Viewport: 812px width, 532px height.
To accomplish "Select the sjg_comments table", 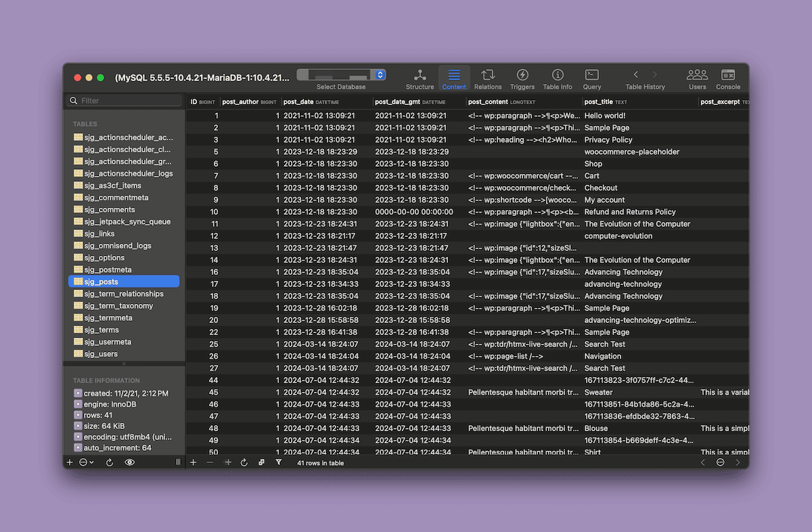I will [x=124, y=210].
